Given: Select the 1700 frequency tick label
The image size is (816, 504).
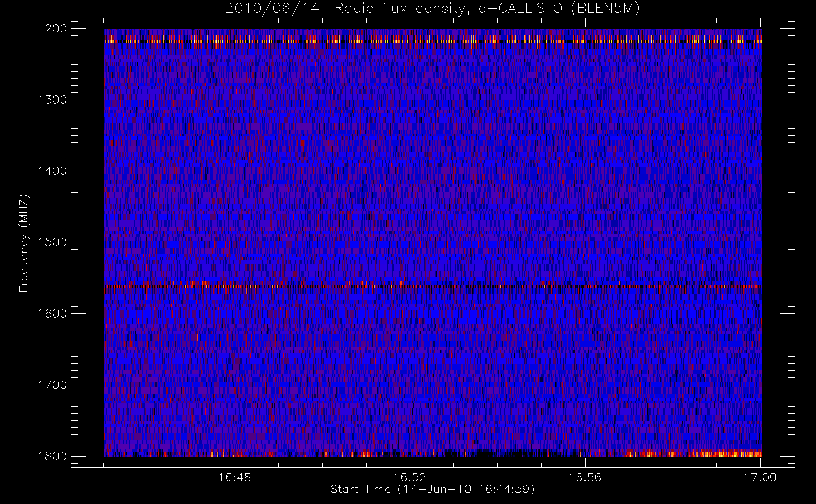Looking at the screenshot, I should (52, 385).
